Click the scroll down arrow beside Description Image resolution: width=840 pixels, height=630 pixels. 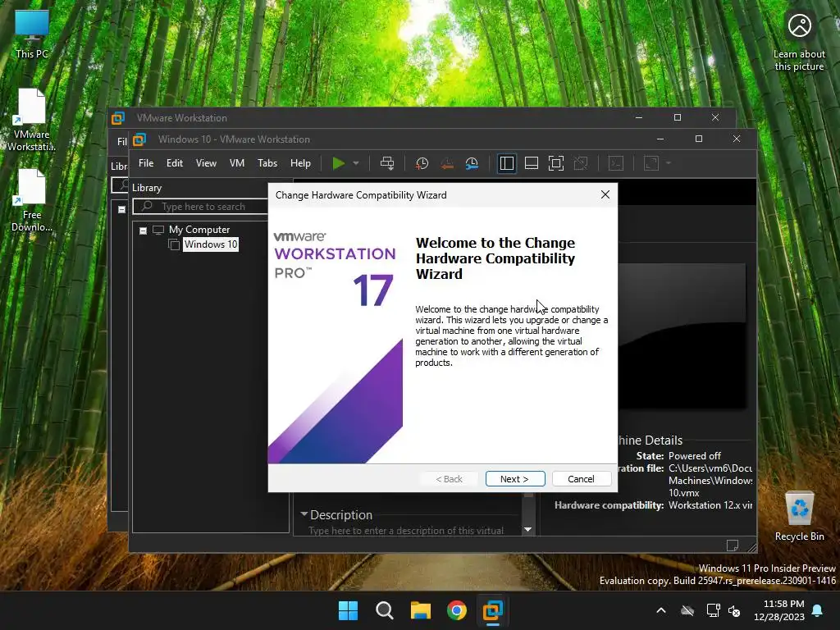tap(527, 529)
